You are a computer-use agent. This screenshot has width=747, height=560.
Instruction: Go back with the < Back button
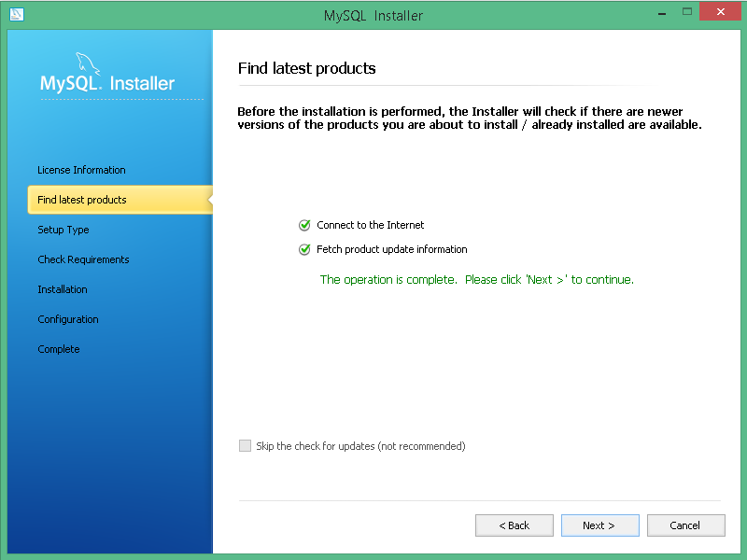(514, 525)
